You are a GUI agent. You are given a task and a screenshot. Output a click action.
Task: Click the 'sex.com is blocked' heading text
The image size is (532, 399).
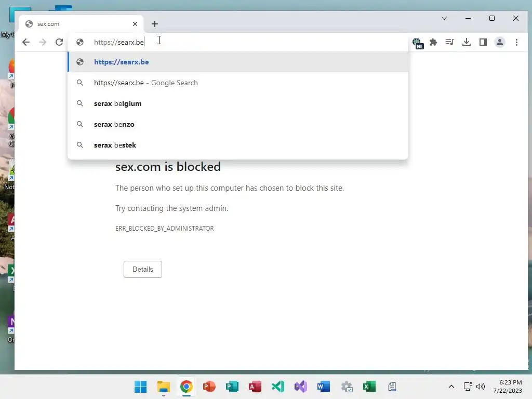[x=168, y=167]
